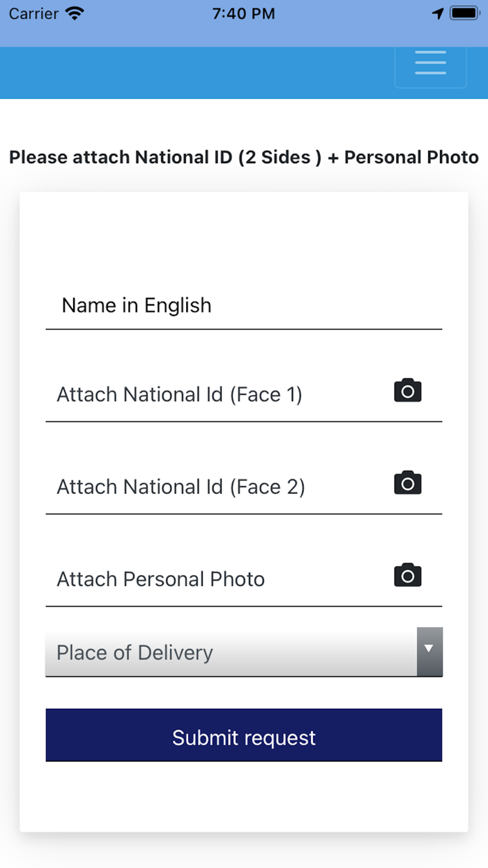The width and height of the screenshot is (488, 868).
Task: Focus the Name in English field
Action: tap(244, 306)
